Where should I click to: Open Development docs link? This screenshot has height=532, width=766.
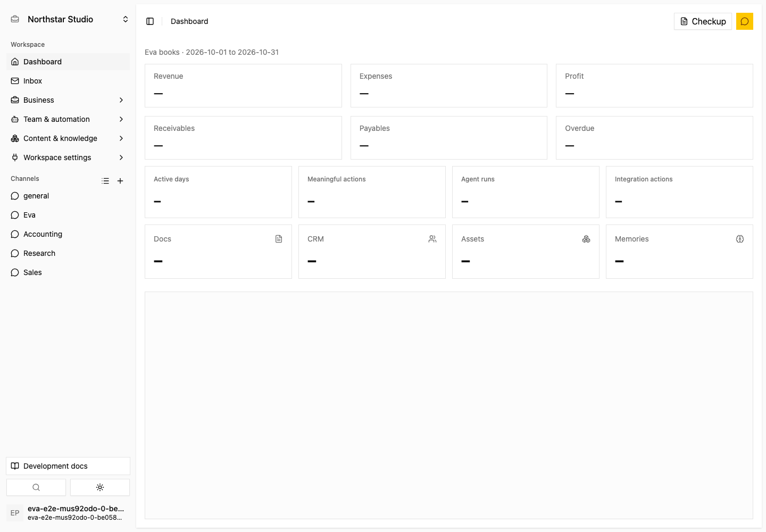[x=68, y=466]
